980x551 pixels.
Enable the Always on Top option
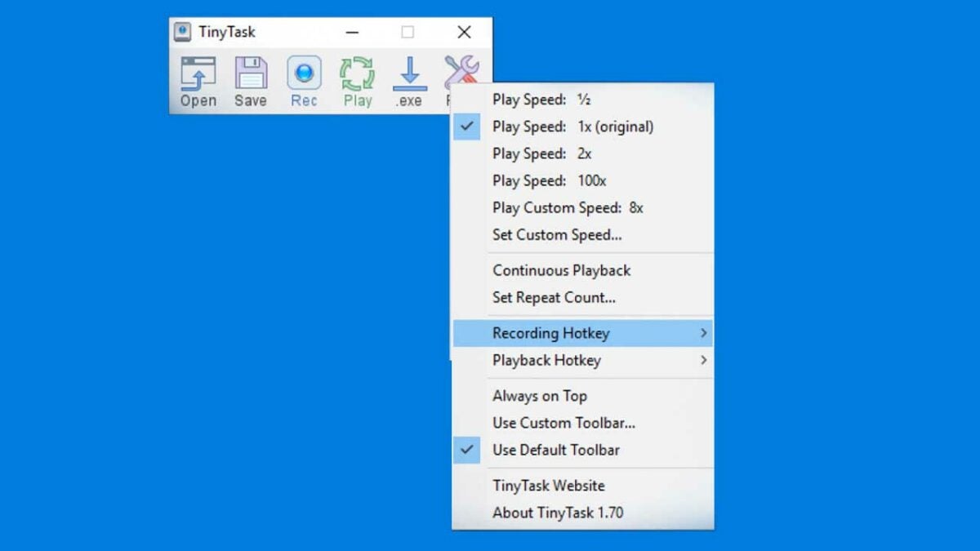click(x=539, y=396)
